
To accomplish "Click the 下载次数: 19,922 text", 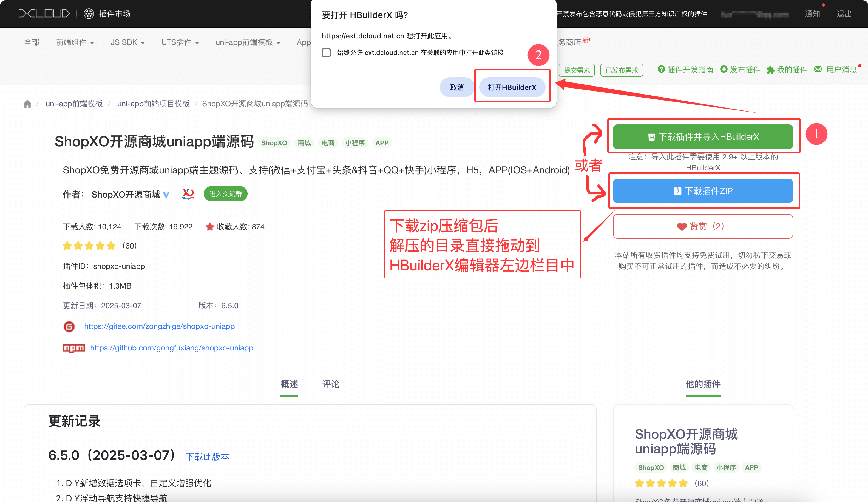I will [163, 227].
